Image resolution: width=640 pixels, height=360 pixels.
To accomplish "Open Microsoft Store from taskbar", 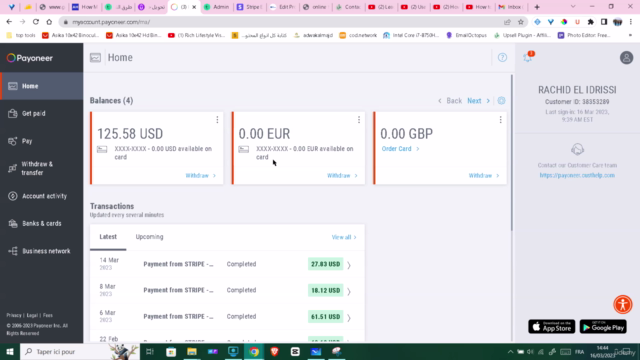I will tap(171, 351).
